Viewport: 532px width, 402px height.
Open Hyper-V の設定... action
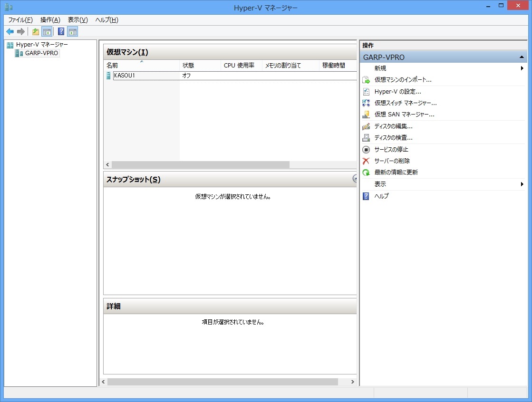(397, 92)
